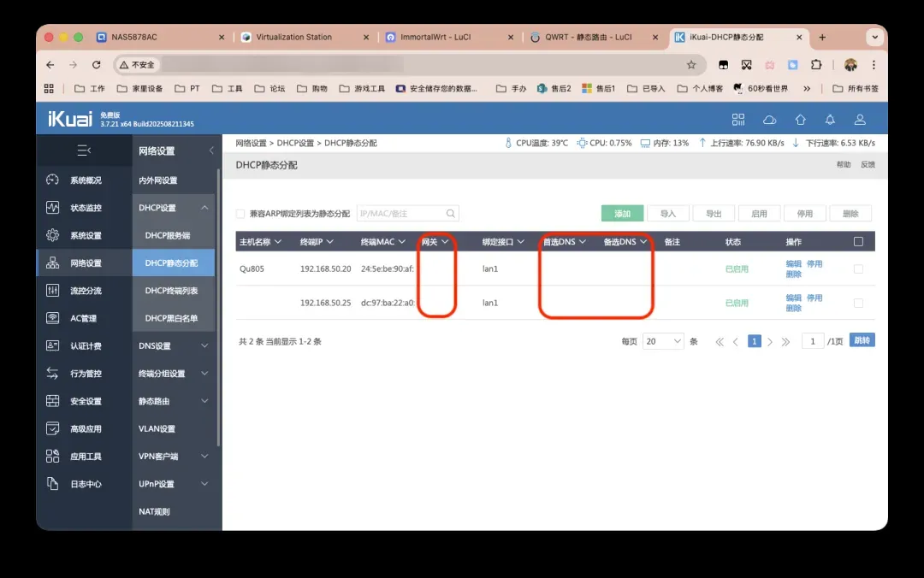This screenshot has width=924, height=578.
Task: Collapse sidebar with the hamburger menu icon
Action: (84, 150)
